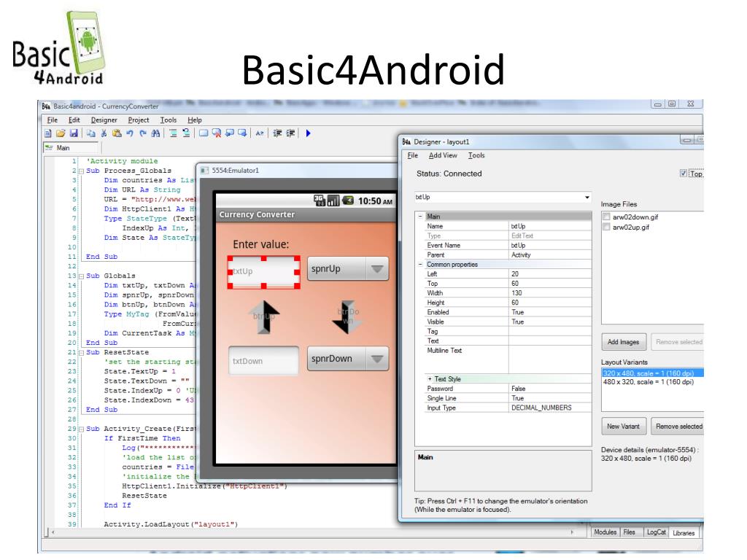Screen dimensions: 747x560
Task: Click the block comment toolbar icon
Action: [173, 133]
